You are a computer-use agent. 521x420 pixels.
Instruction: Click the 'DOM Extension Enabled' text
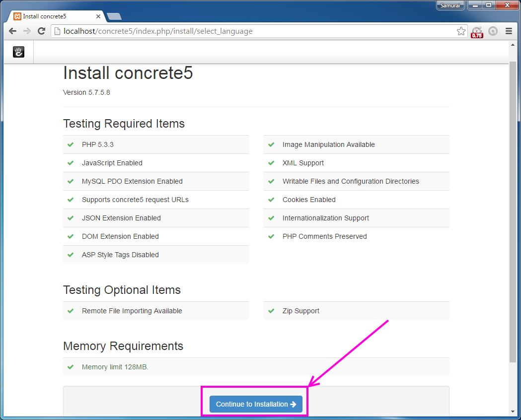[120, 236]
